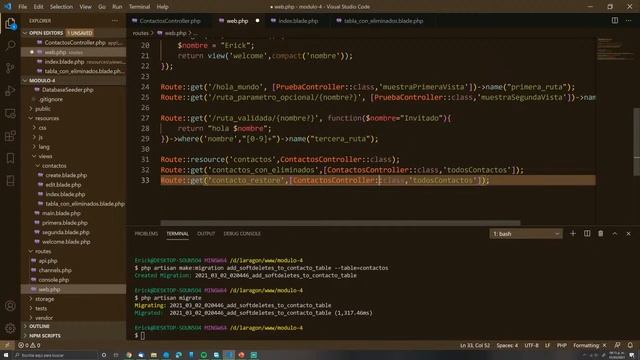Open Explorer panel more actions ellipsis

[115, 20]
